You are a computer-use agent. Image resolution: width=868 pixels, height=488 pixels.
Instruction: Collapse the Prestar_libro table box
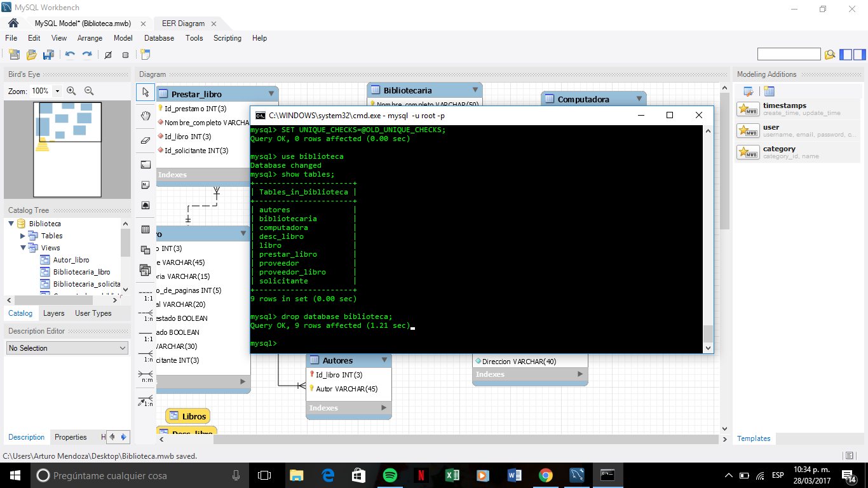coord(270,93)
